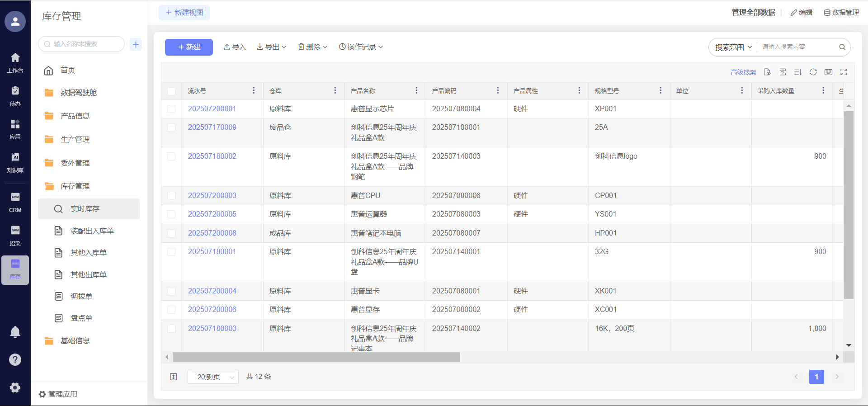The width and height of the screenshot is (868, 406).
Task: Click the plus icon beside name search
Action: [136, 44]
